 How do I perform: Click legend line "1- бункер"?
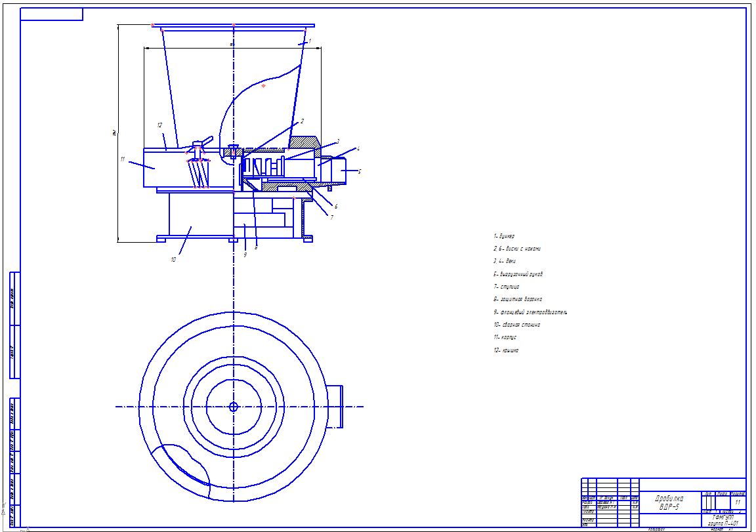(x=504, y=236)
